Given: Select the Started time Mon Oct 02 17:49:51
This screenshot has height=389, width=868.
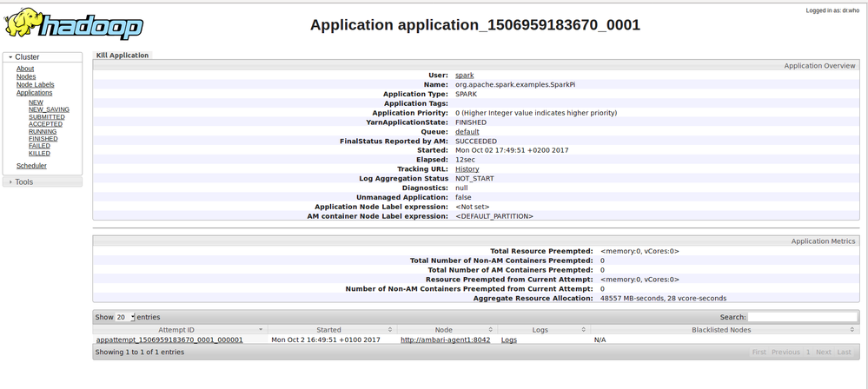Looking at the screenshot, I should pyautogui.click(x=512, y=150).
